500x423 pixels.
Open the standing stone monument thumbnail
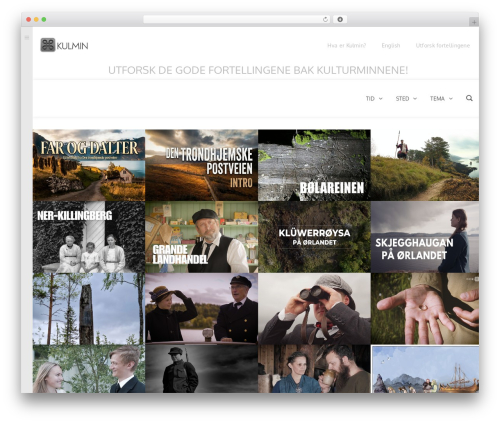click(x=89, y=309)
